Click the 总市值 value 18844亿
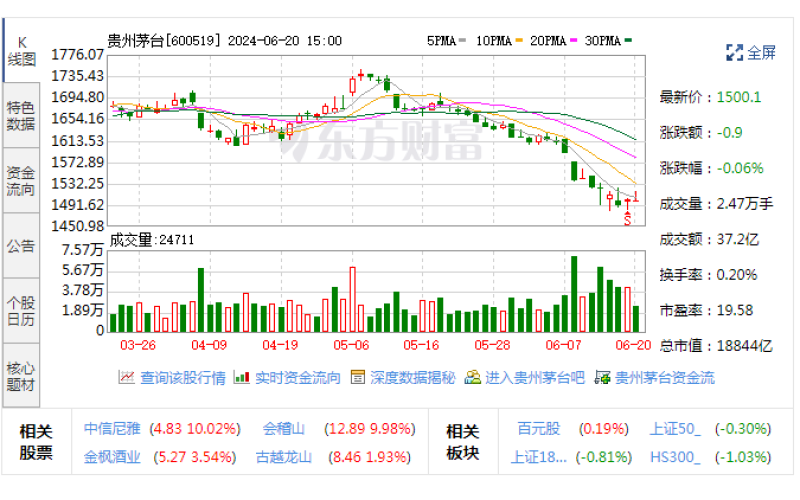This screenshot has height=500, width=800. point(744,346)
